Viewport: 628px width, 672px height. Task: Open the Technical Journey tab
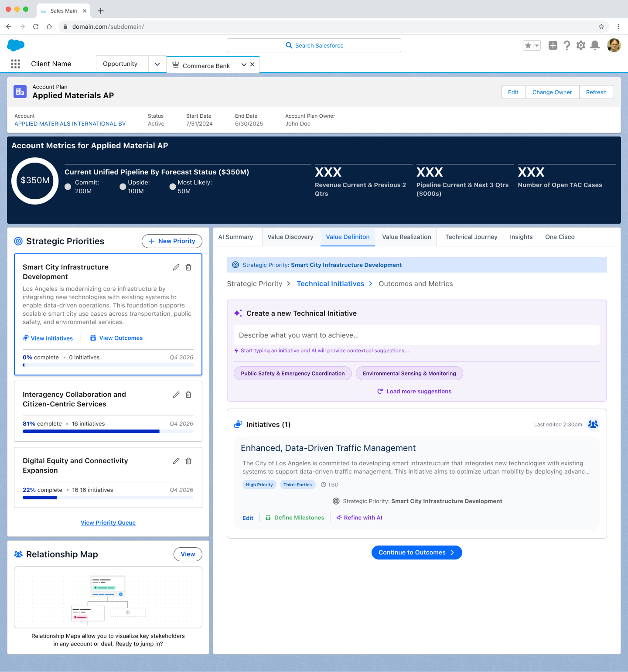471,237
